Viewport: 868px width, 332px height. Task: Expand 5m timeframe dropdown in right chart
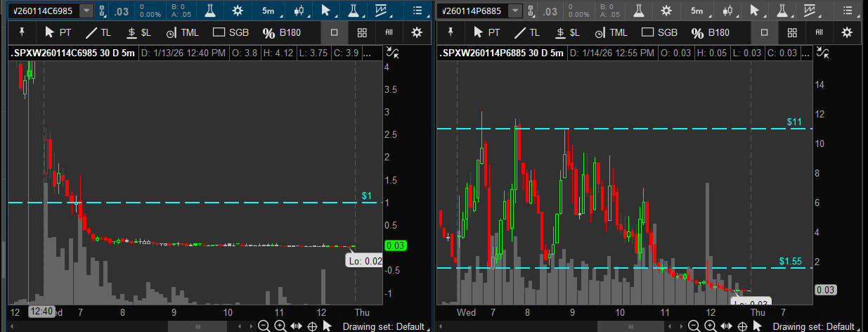pos(699,11)
